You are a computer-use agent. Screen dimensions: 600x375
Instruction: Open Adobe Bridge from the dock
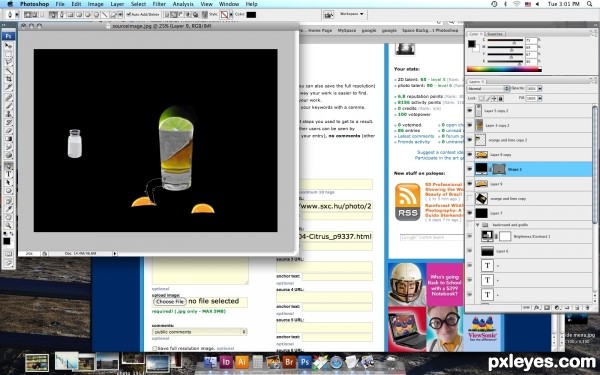point(289,362)
